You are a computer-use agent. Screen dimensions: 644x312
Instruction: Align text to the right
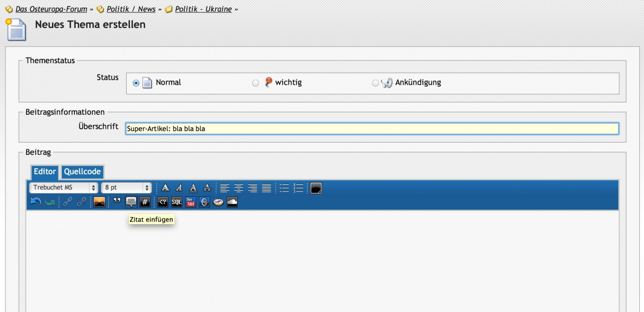(x=253, y=188)
